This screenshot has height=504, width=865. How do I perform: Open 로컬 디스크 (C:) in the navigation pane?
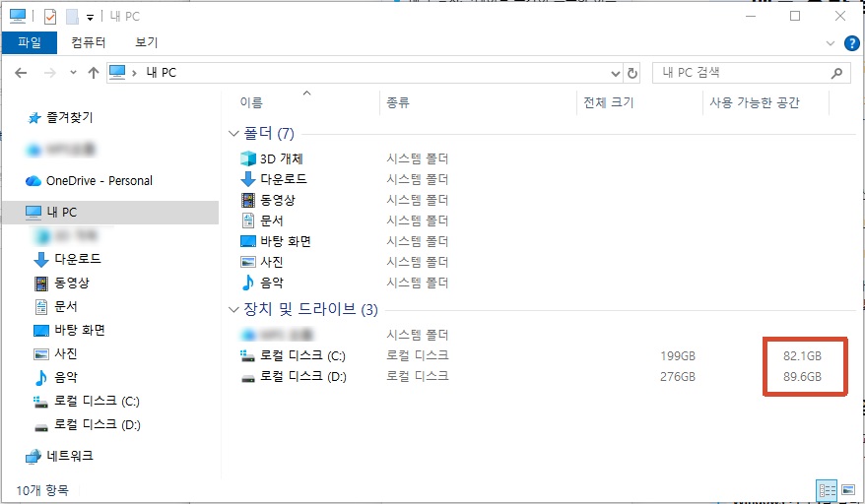(x=87, y=401)
